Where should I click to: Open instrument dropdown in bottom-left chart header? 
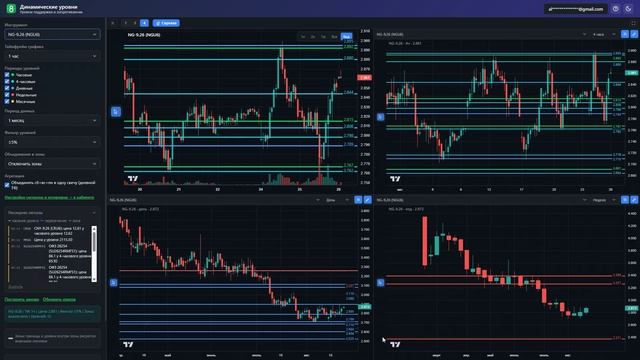click(215, 200)
